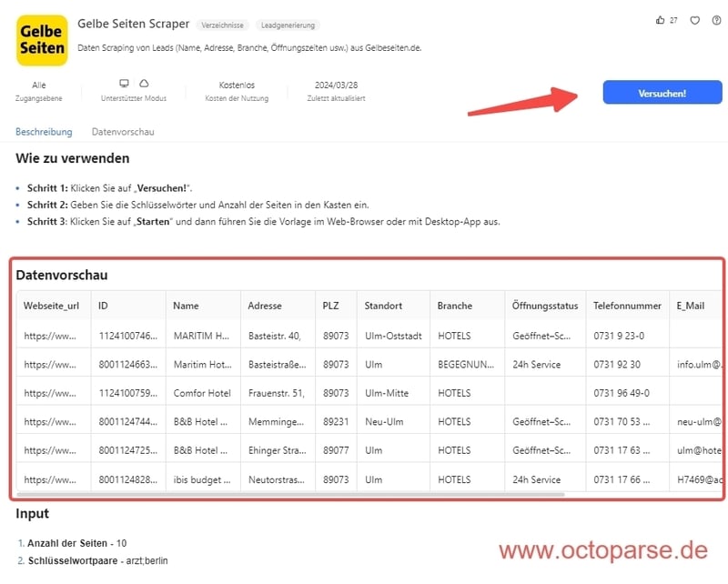The image size is (728, 584).
Task: Open the help question mark icon
Action: pyautogui.click(x=716, y=20)
